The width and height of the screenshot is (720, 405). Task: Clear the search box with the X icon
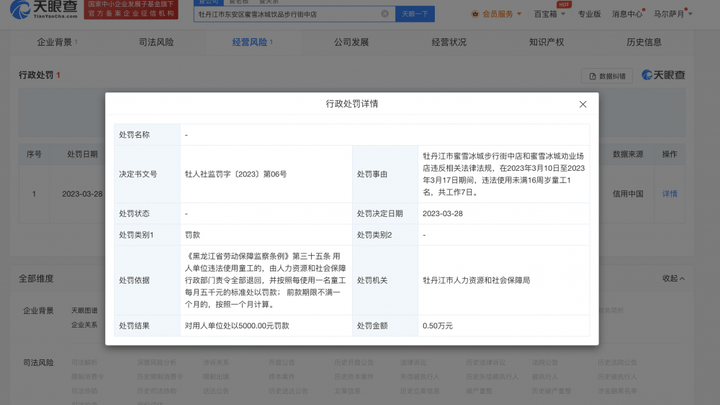(x=385, y=14)
